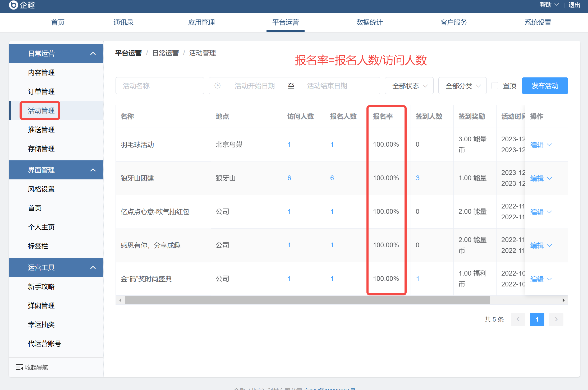Viewport: 588px width, 390px height.
Task: Expand the 帮助 menu
Action: (549, 5)
